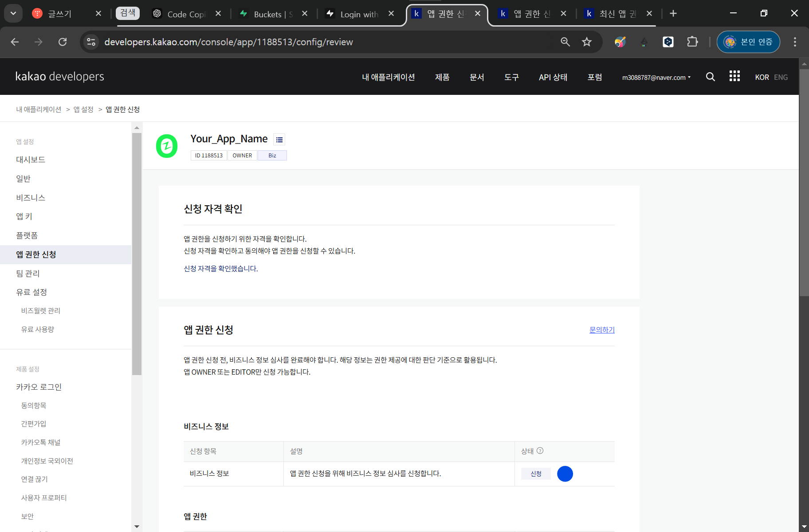
Task: Click 내 애플리케이션 in the breadcrumb
Action: click(x=39, y=109)
